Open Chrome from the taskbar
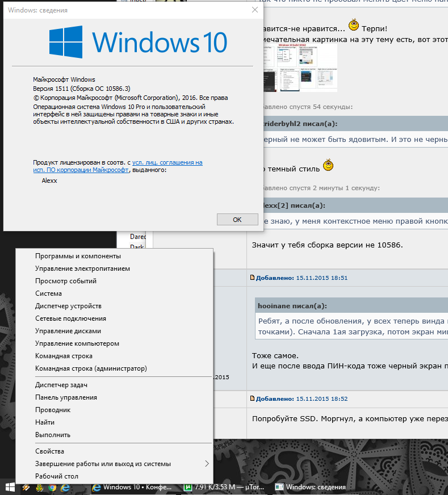 point(52,488)
